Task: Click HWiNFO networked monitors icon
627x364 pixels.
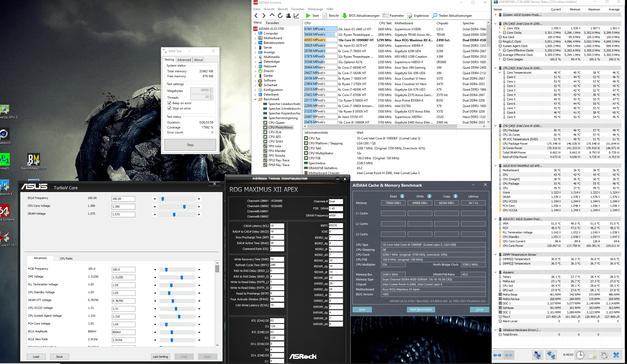Action: 551,355
